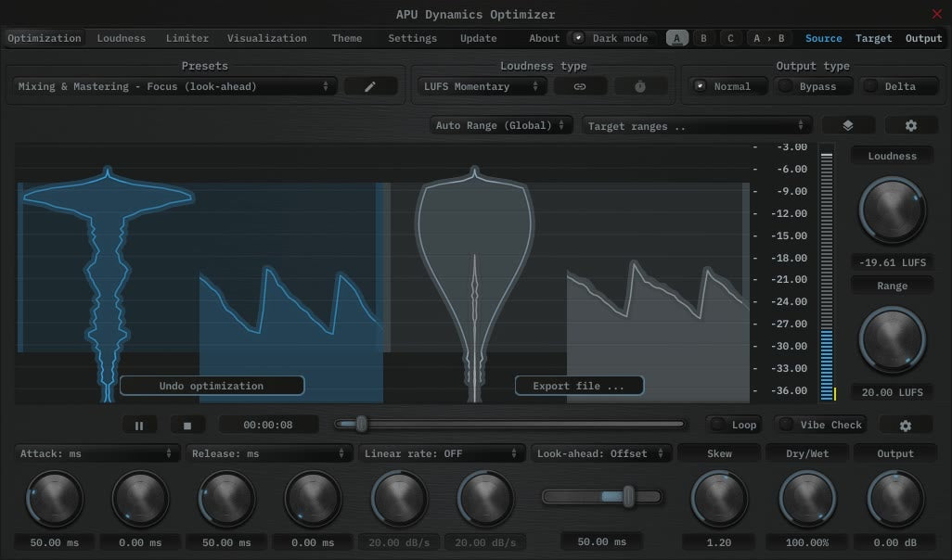Open the Presets dropdown
Image resolution: width=952 pixels, height=560 pixels.
coord(174,86)
